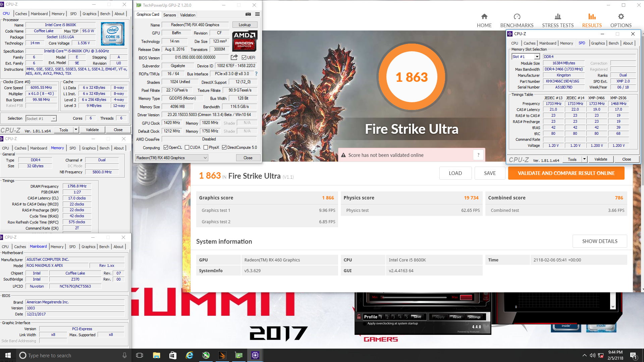The width and height of the screenshot is (644, 362).
Task: Click SHOW DETAILS for system information
Action: tap(600, 241)
